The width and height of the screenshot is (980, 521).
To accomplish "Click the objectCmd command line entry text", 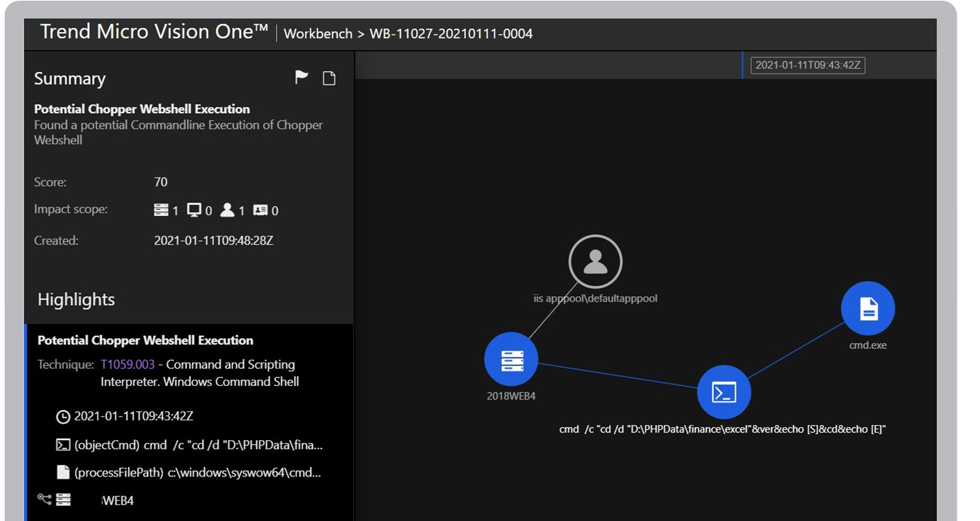I will click(198, 445).
